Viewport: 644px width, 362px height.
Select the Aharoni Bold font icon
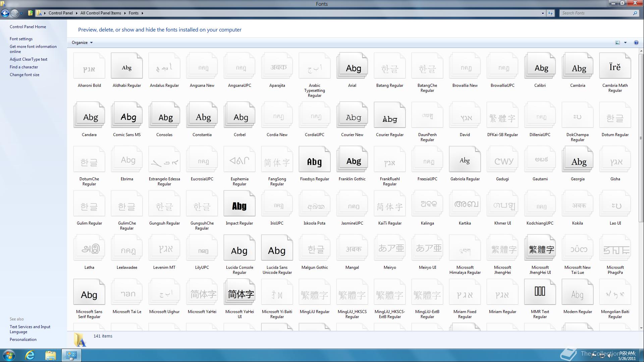tap(89, 66)
